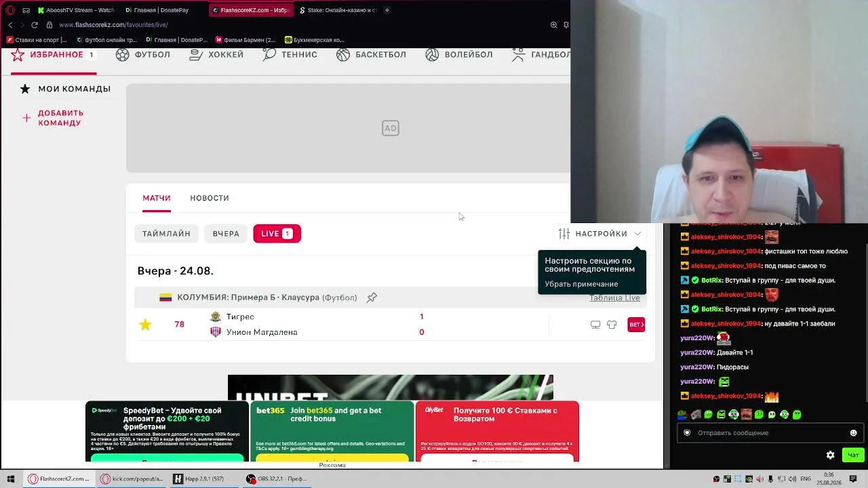Open the Баскетбол sport category
Image resolution: width=868 pixels, height=488 pixels.
pos(371,55)
